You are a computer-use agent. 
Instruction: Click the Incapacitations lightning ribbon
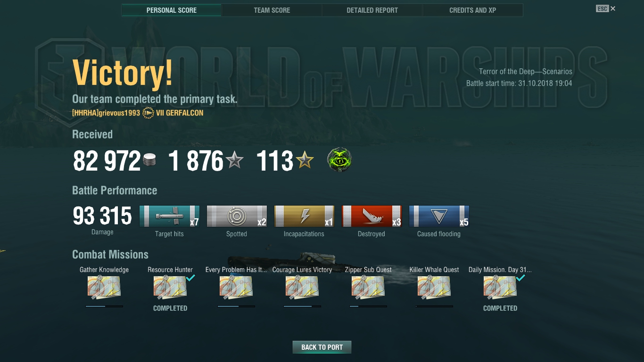[x=304, y=216]
